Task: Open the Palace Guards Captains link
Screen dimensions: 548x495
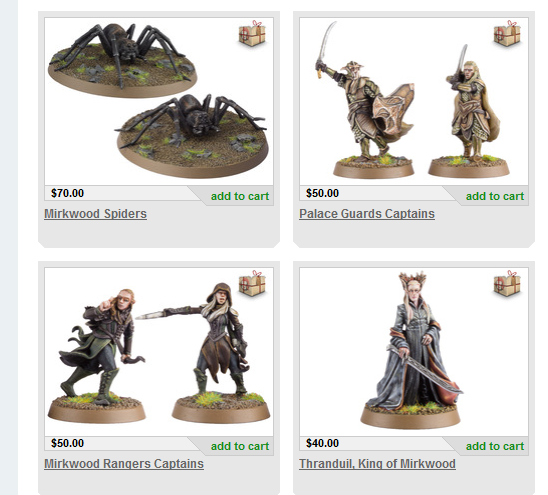Action: [x=367, y=214]
